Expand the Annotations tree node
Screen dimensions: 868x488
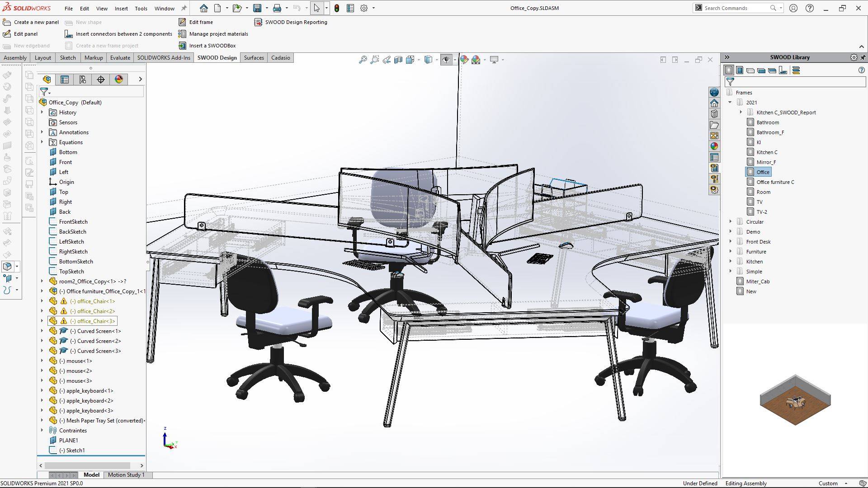(x=42, y=132)
